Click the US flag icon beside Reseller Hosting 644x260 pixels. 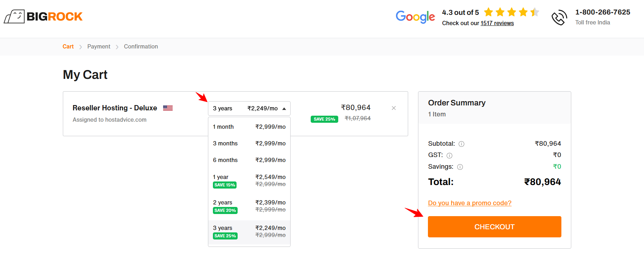click(168, 108)
